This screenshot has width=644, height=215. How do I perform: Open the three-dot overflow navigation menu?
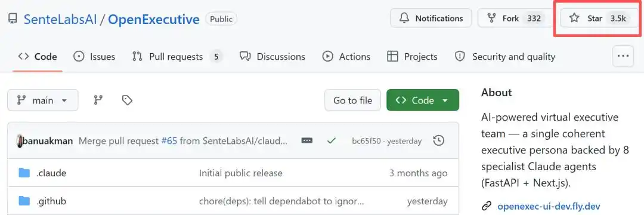(x=623, y=56)
